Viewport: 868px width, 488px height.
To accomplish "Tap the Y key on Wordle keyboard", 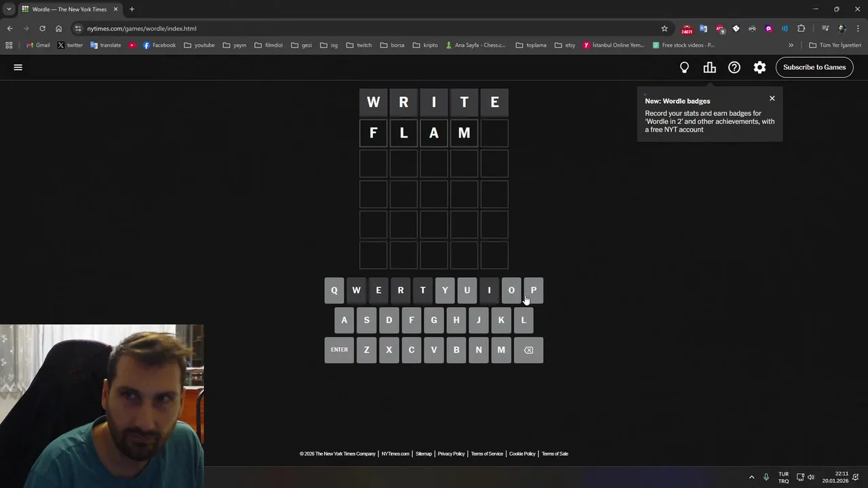I will click(445, 290).
